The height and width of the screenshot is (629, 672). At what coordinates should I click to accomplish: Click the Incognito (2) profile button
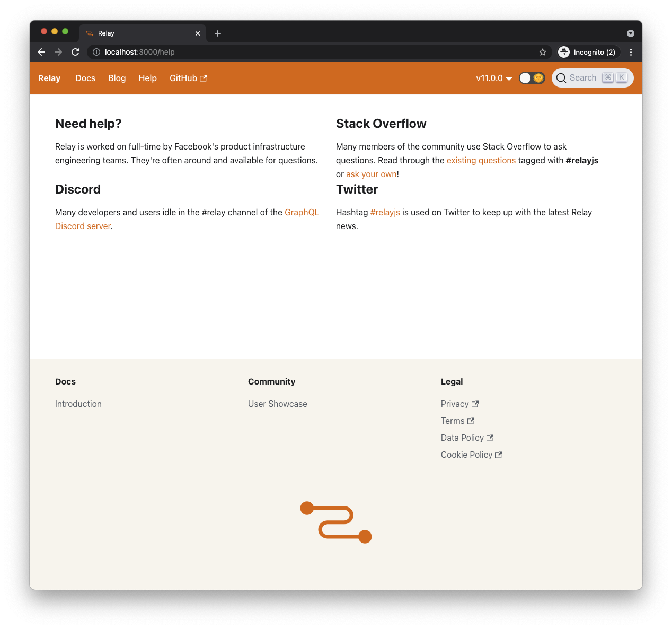click(588, 52)
